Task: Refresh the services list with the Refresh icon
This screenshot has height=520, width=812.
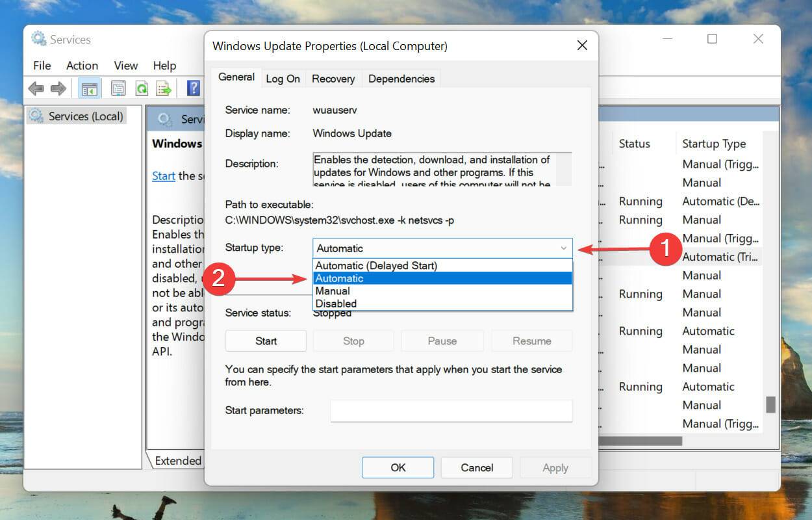Action: pos(142,88)
